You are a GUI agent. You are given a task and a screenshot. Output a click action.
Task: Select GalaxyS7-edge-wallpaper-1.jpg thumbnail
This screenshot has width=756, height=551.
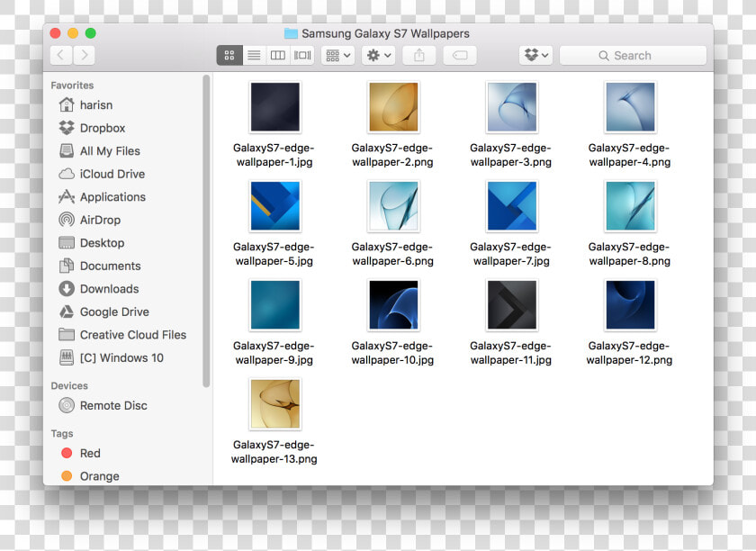(274, 107)
